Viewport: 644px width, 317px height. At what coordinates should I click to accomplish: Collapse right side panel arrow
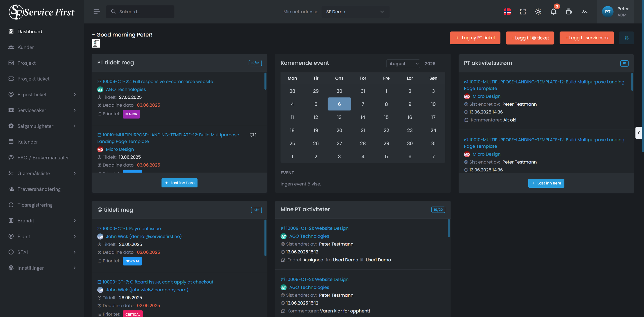pos(638,133)
